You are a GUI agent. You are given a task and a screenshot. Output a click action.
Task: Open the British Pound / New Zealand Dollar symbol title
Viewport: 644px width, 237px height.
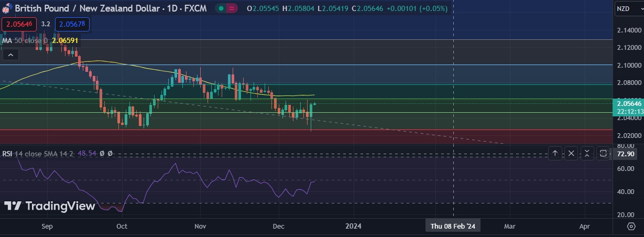[110, 8]
